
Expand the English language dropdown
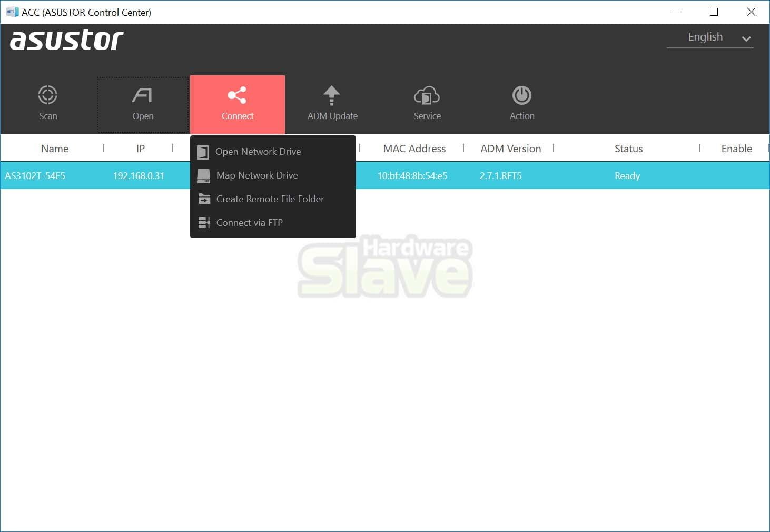click(710, 37)
